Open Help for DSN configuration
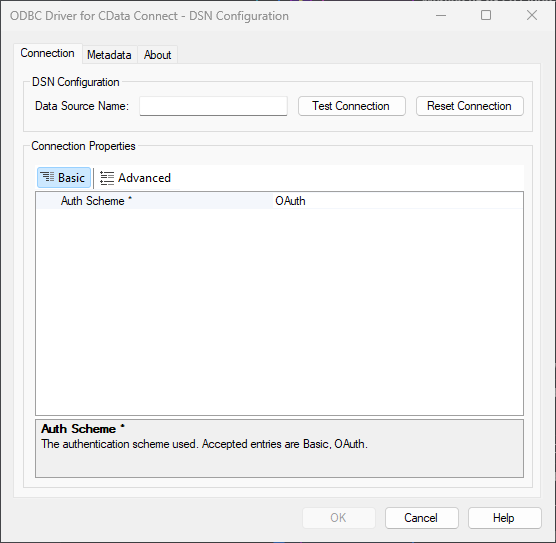Viewport: 556px width, 543px height. pyautogui.click(x=505, y=518)
